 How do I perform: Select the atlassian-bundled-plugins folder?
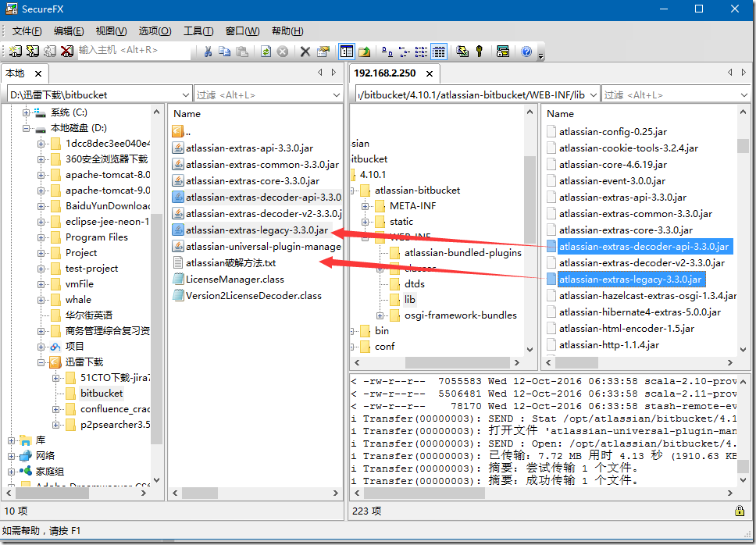463,253
